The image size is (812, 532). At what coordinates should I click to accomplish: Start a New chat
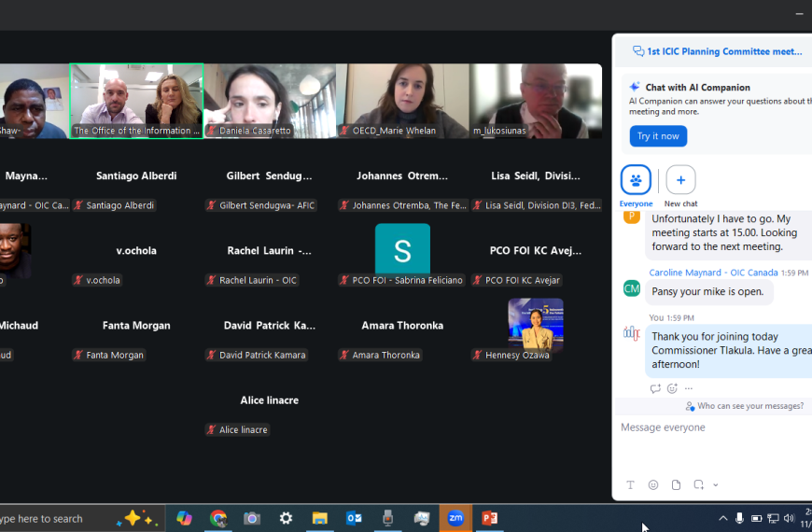coord(680,180)
